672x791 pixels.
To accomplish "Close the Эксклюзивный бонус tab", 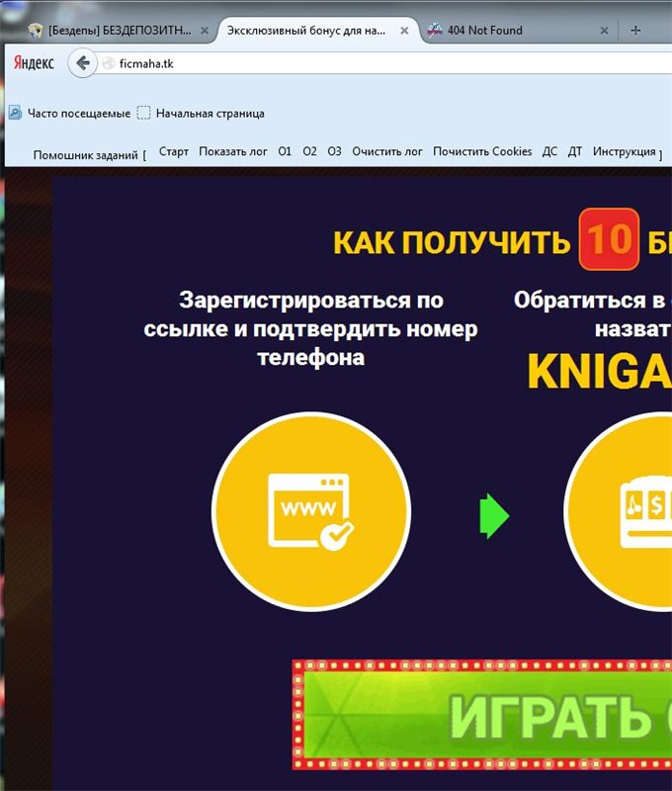I will coord(403,31).
